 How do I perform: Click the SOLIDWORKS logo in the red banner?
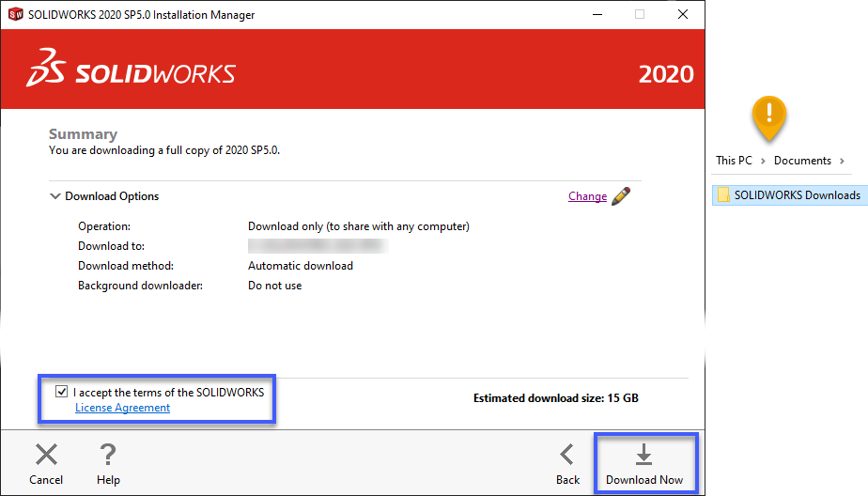click(x=132, y=68)
